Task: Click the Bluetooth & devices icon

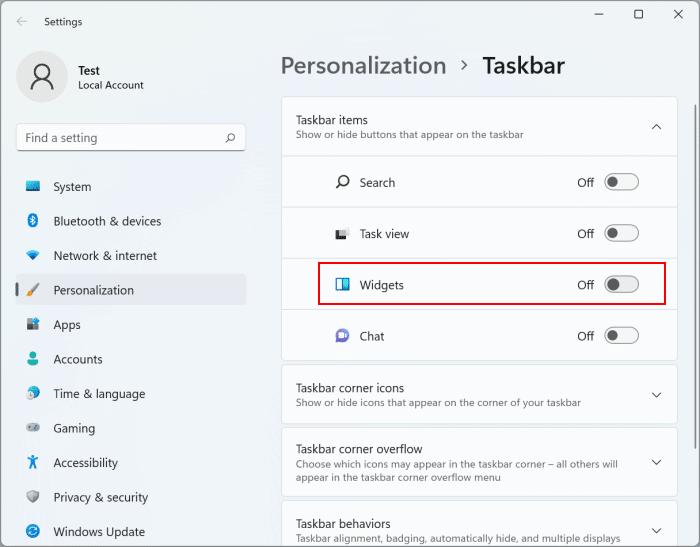Action: [x=33, y=221]
